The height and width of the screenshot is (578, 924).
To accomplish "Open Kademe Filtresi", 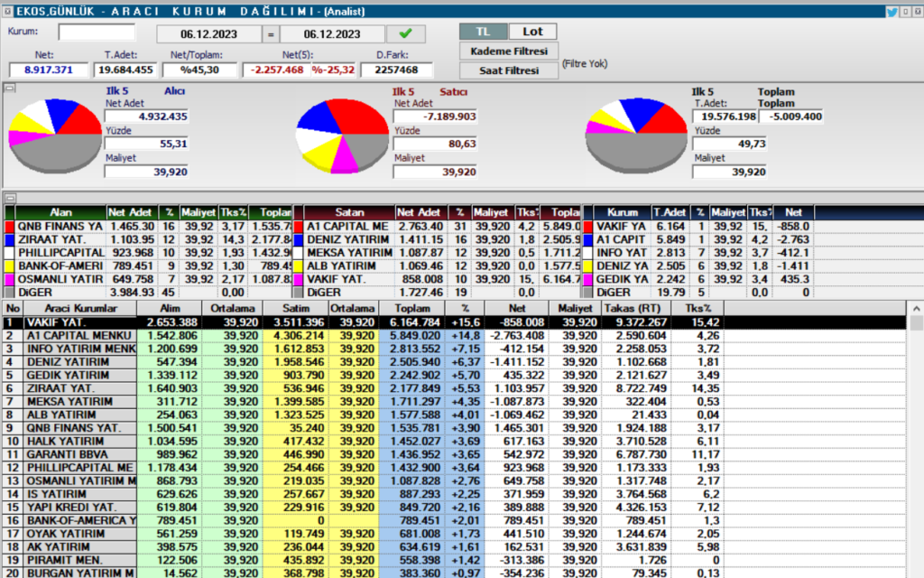I will (511, 51).
